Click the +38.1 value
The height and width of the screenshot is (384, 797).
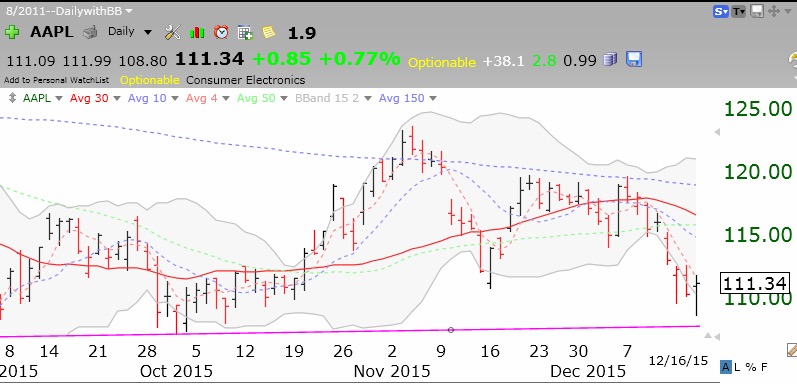(x=502, y=61)
